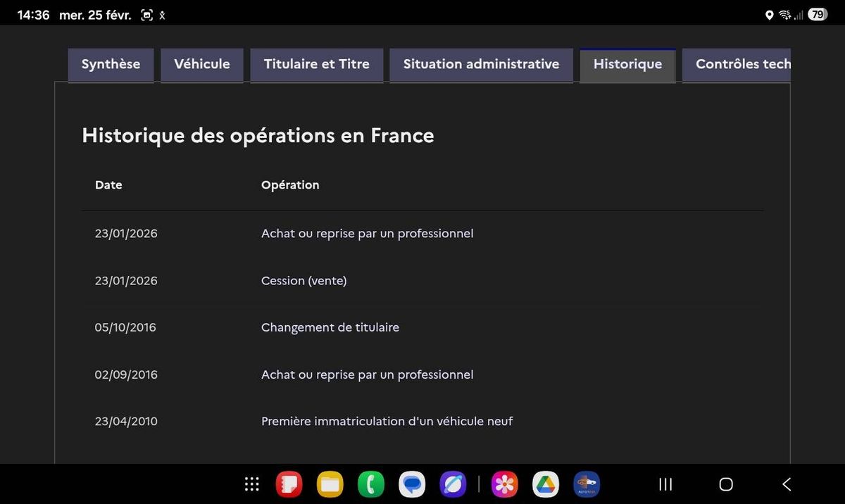
Task: Select the Historique tab
Action: (x=627, y=65)
